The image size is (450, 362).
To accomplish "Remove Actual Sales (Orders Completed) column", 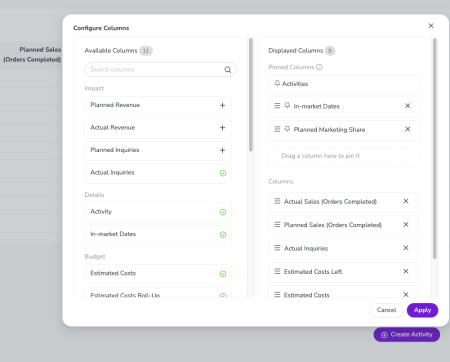I will (x=406, y=201).
